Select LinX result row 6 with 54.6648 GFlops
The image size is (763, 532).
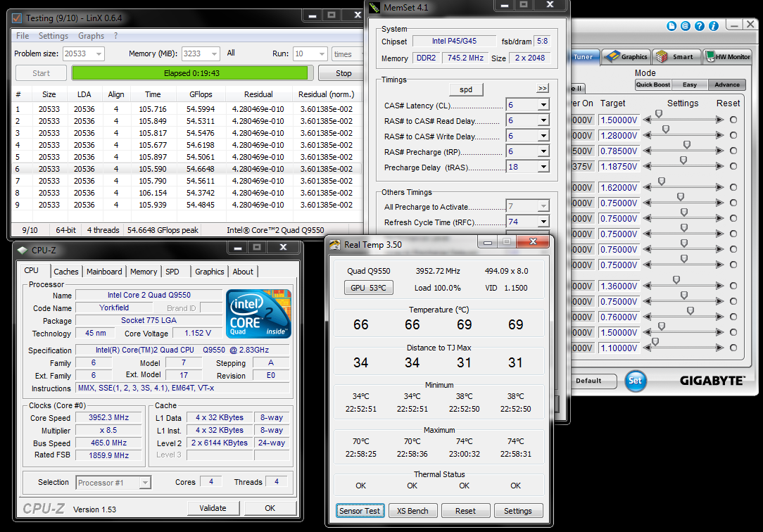tap(187, 169)
